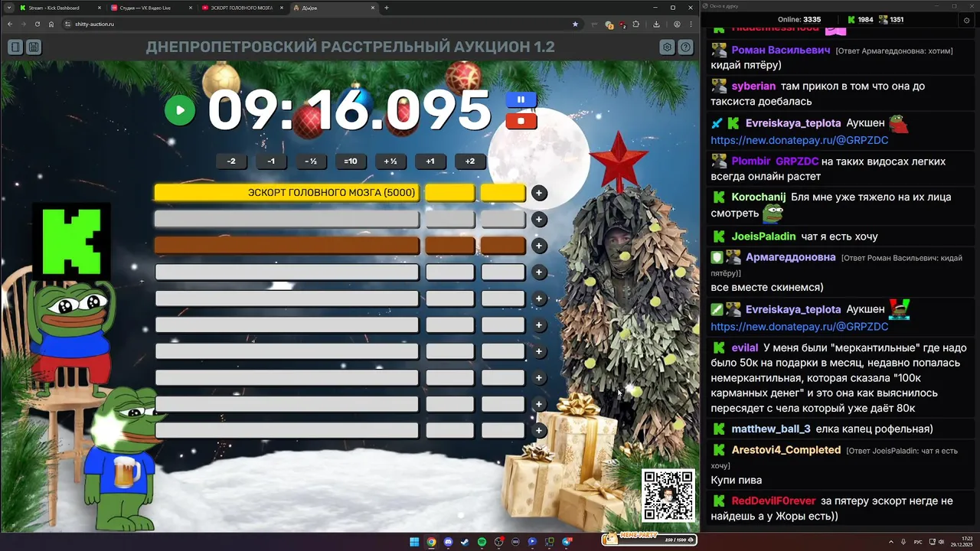Image resolution: width=980 pixels, height=551 pixels.
Task: Open auction settings gear icon
Action: 668,47
